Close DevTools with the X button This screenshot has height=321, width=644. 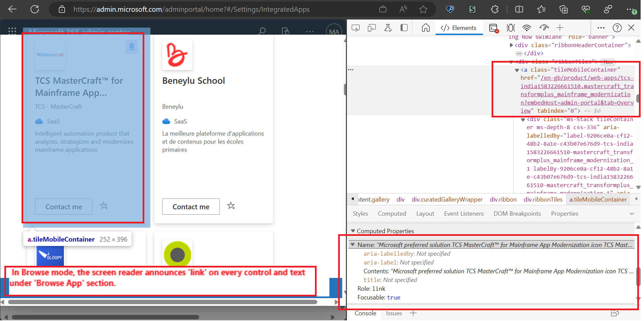(x=631, y=28)
